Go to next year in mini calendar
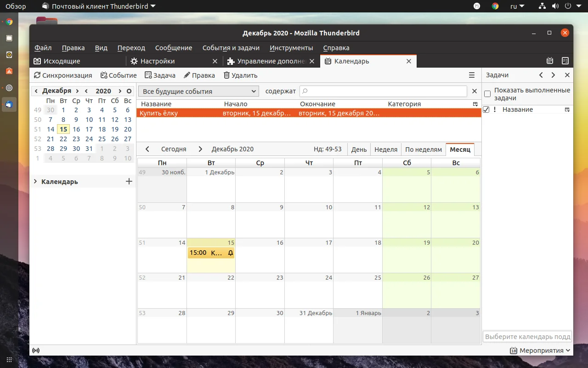 (x=120, y=91)
